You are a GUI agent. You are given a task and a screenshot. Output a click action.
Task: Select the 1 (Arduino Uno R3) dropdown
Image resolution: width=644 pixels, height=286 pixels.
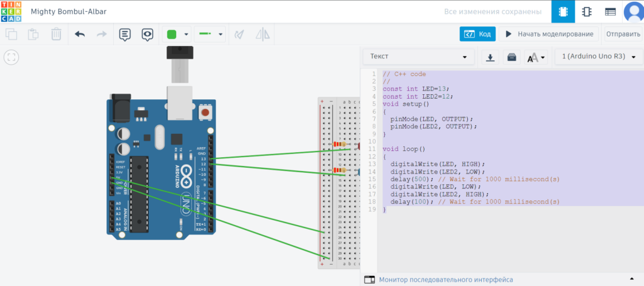(x=599, y=57)
